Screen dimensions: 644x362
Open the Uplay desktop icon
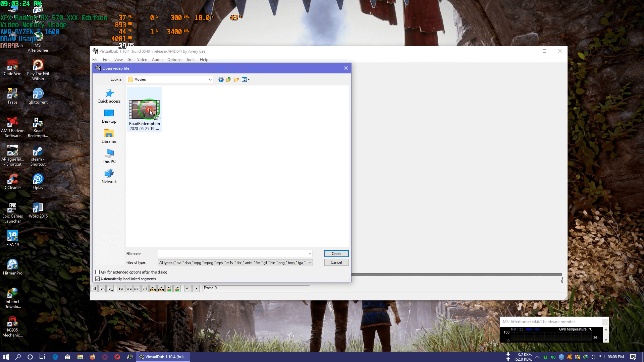38,181
